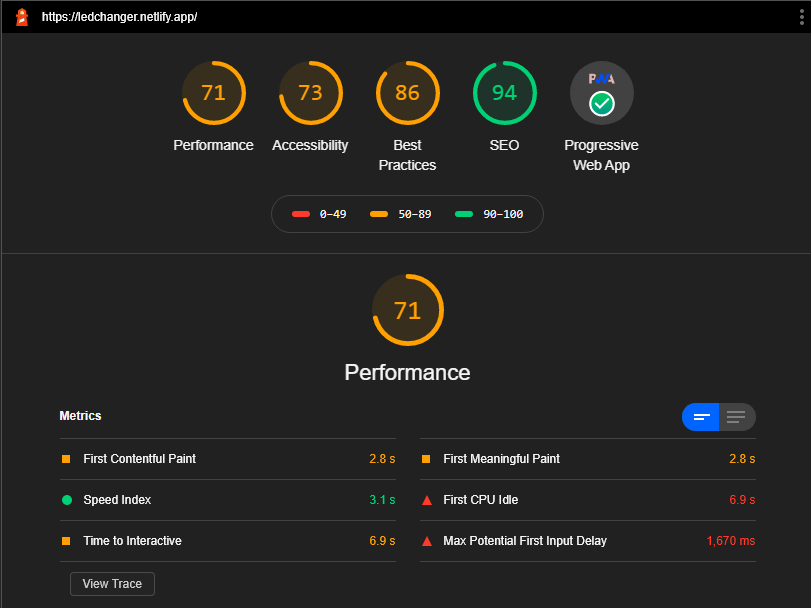The width and height of the screenshot is (811, 608).
Task: Switch metrics to expanded description view
Action: pos(737,417)
